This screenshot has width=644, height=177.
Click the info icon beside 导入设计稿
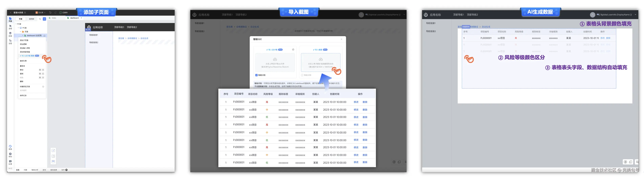point(293,50)
